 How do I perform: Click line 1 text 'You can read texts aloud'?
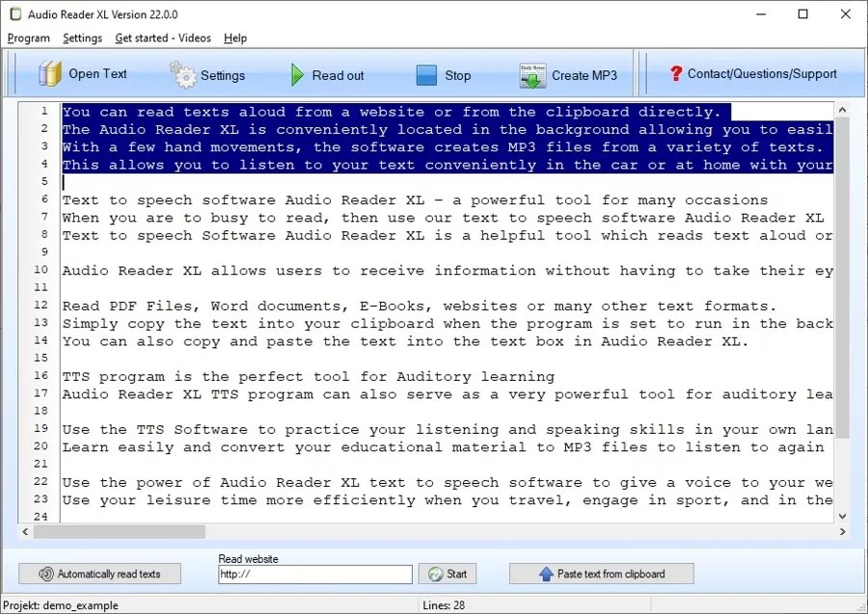coord(175,112)
